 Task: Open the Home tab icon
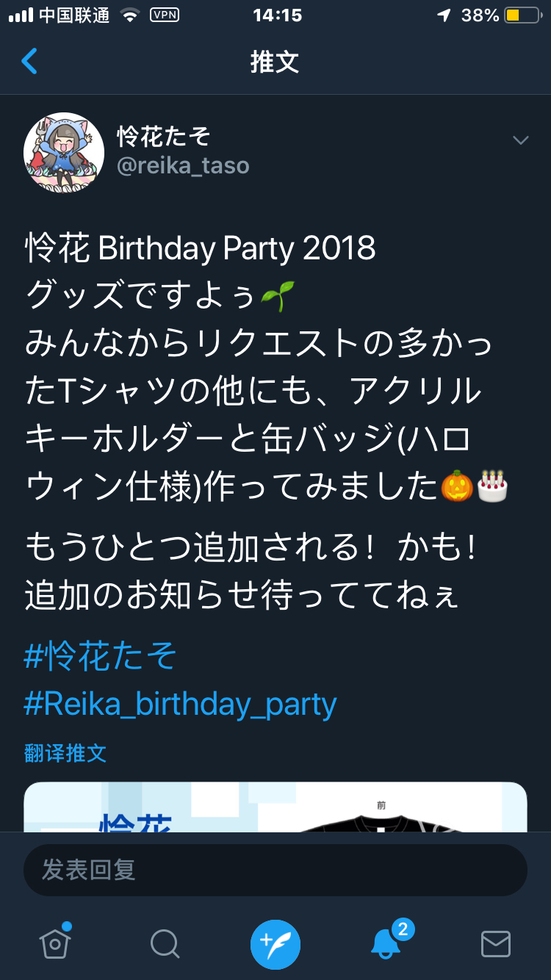[x=55, y=943]
